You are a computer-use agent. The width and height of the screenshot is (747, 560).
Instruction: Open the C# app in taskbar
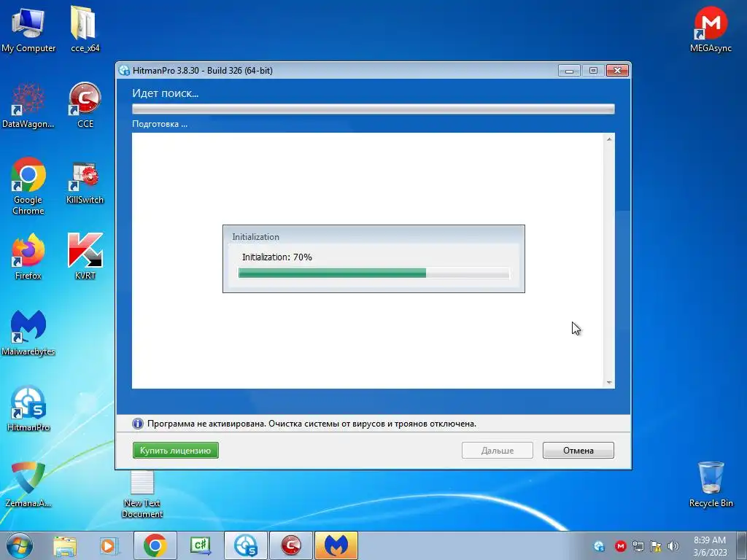coord(201,545)
